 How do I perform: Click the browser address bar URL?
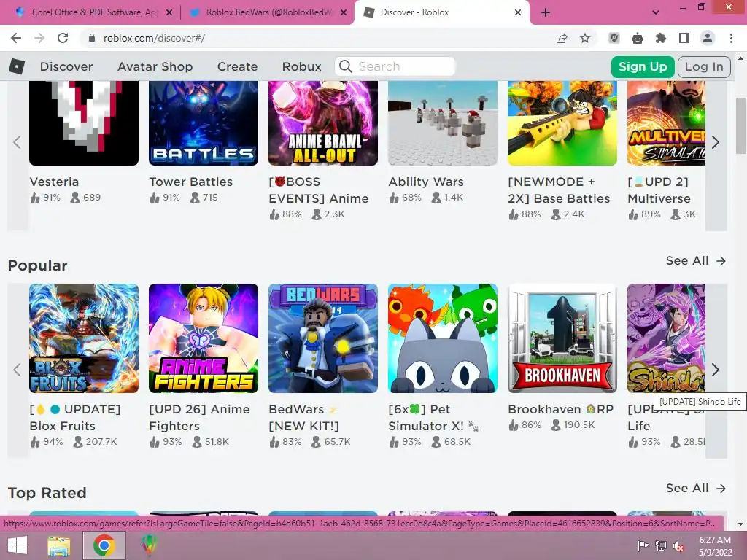[155, 38]
